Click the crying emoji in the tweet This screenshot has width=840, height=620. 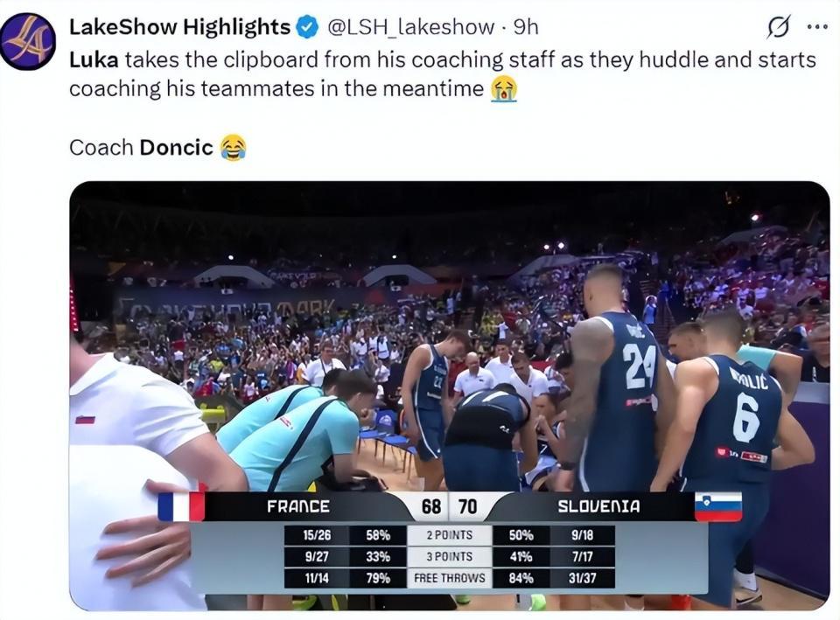(504, 88)
